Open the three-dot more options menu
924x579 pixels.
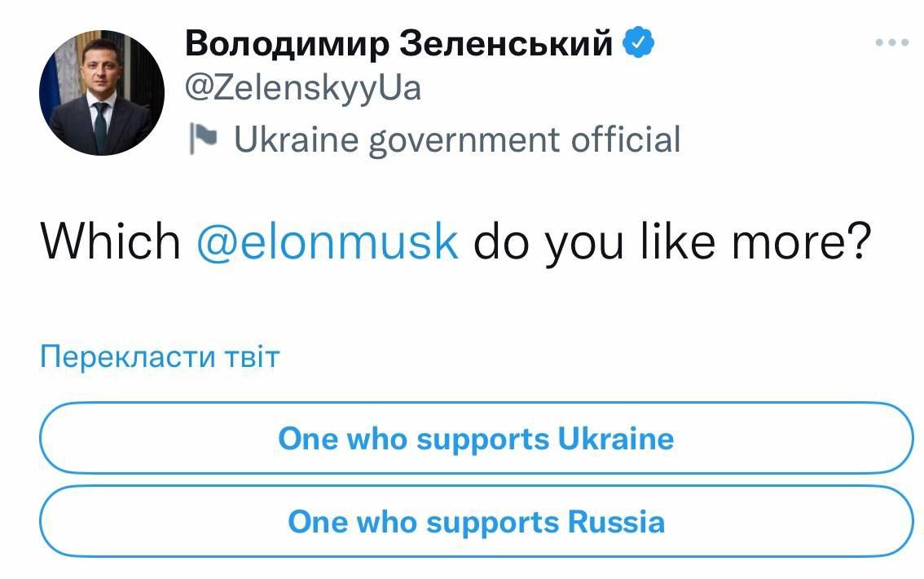891,42
